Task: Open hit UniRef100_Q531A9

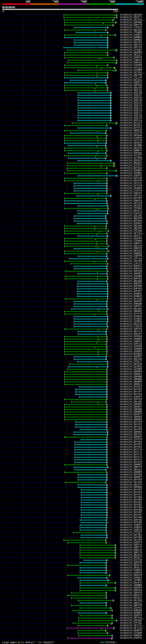Action: pos(131,15)
